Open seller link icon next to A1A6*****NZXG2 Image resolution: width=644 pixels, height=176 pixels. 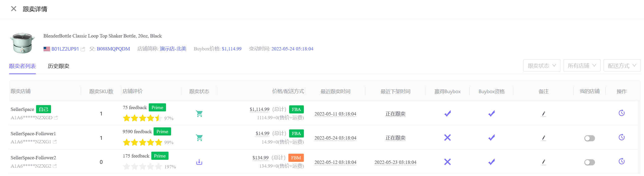coord(55,166)
